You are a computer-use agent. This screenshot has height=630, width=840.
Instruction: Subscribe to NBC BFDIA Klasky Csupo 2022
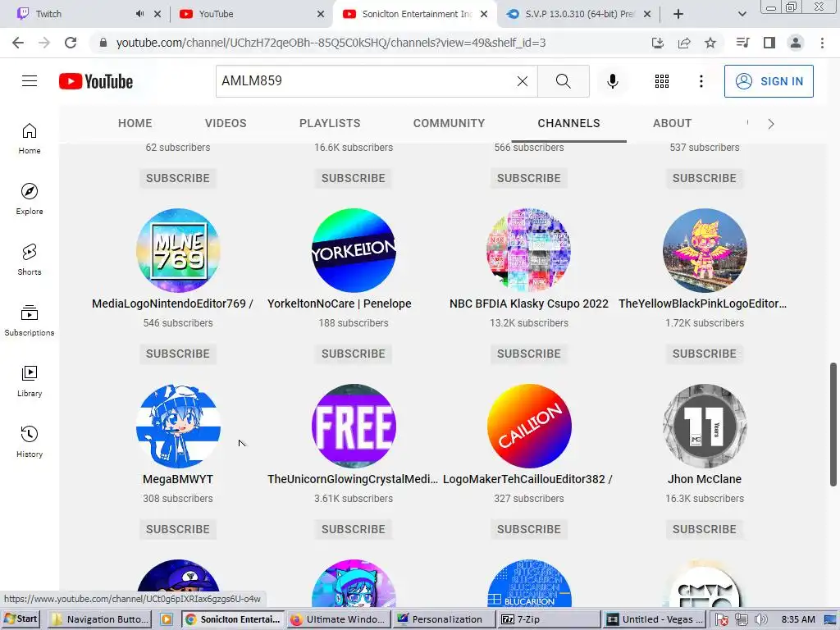[529, 354]
